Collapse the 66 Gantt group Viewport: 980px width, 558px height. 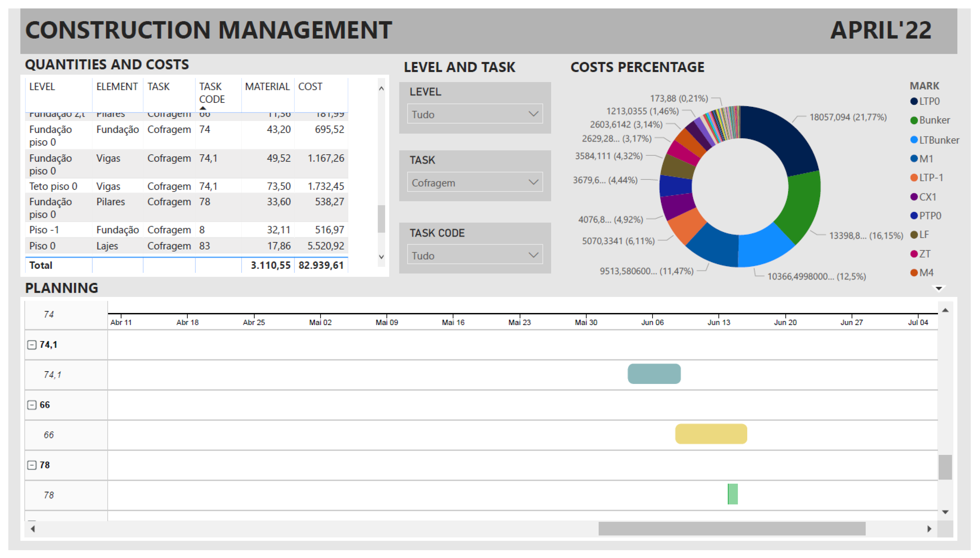pyautogui.click(x=32, y=405)
